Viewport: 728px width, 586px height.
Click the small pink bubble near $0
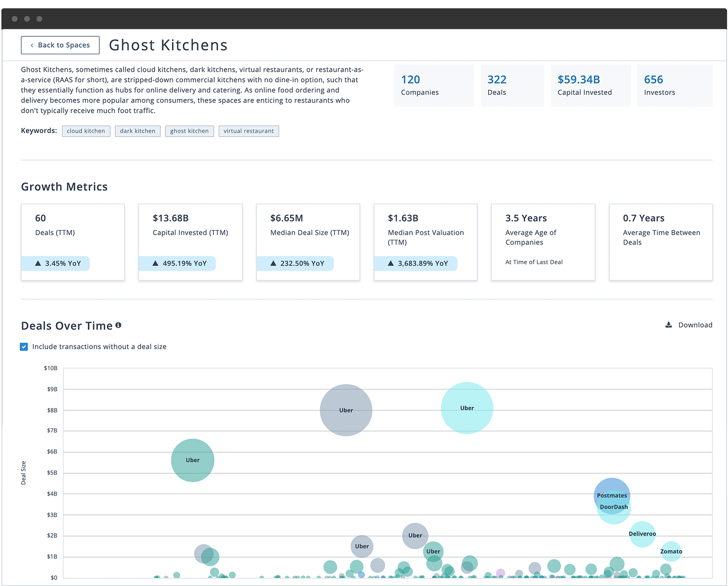500,573
